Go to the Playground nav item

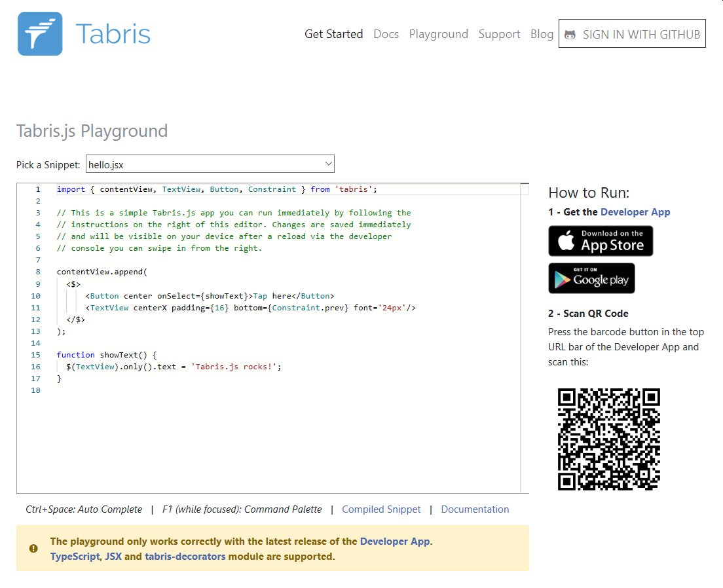[439, 34]
